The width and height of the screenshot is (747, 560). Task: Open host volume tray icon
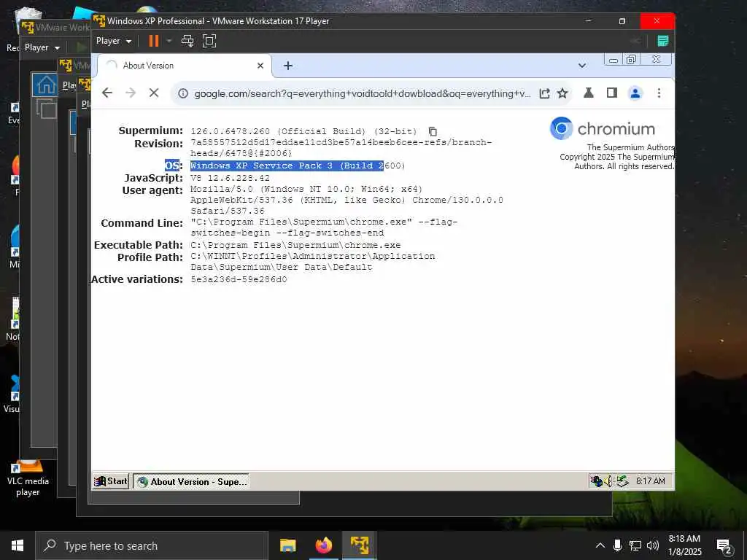pos(653,545)
